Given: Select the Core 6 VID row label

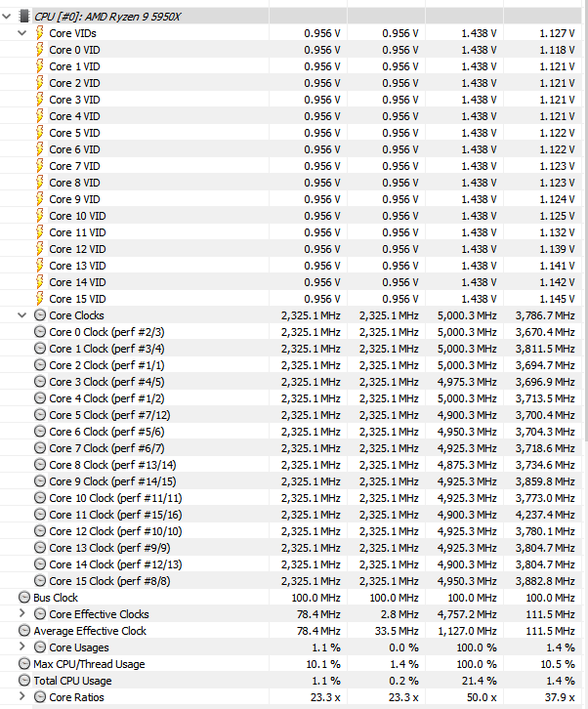Looking at the screenshot, I should pyautogui.click(x=74, y=149).
